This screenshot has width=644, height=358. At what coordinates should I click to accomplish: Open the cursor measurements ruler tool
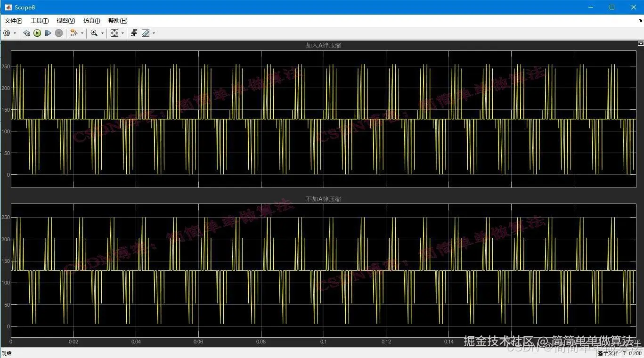(x=146, y=33)
